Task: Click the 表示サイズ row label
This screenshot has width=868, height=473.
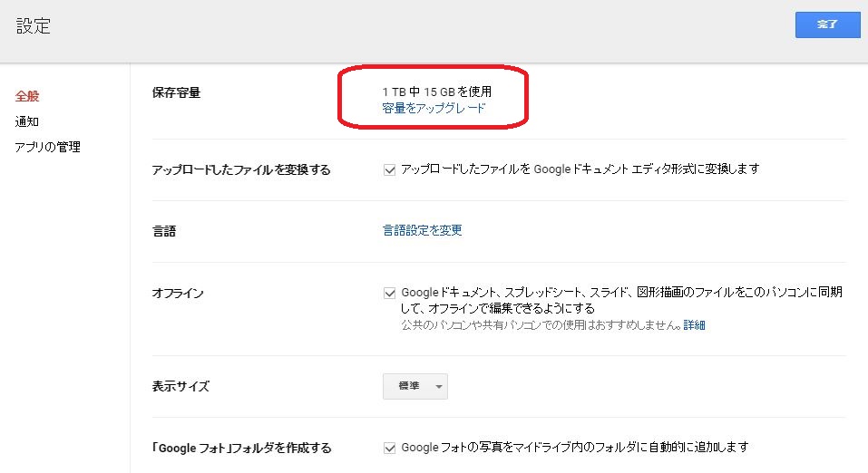Action: pos(180,386)
